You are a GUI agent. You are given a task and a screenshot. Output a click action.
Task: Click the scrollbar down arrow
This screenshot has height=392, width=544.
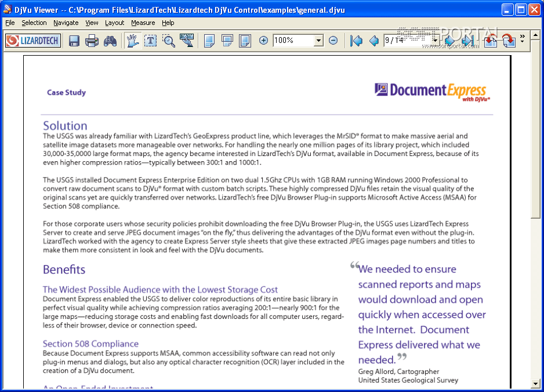tap(536, 384)
